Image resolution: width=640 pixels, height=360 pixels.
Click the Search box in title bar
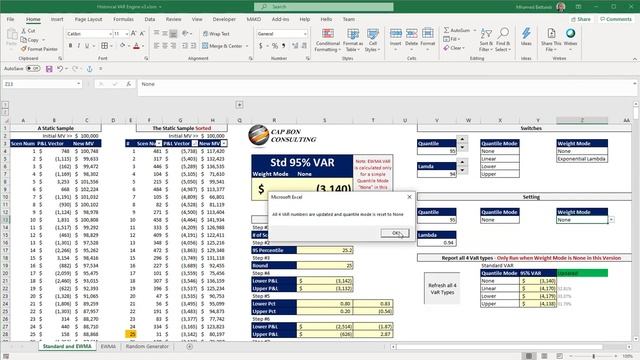tap(324, 7)
